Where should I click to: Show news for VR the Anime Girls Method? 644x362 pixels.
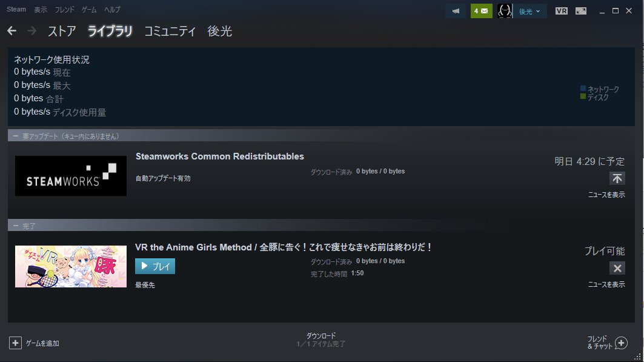606,284
